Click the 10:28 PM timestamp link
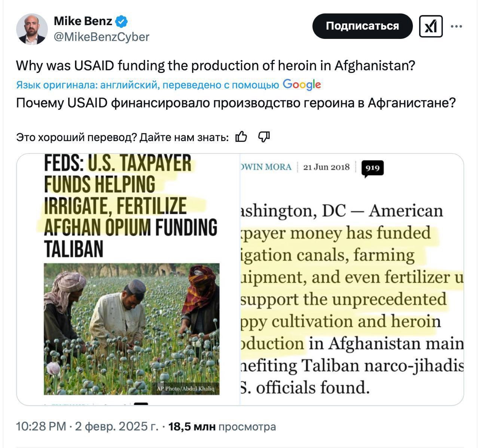Screen dimensions: 479x448 (x=41, y=426)
